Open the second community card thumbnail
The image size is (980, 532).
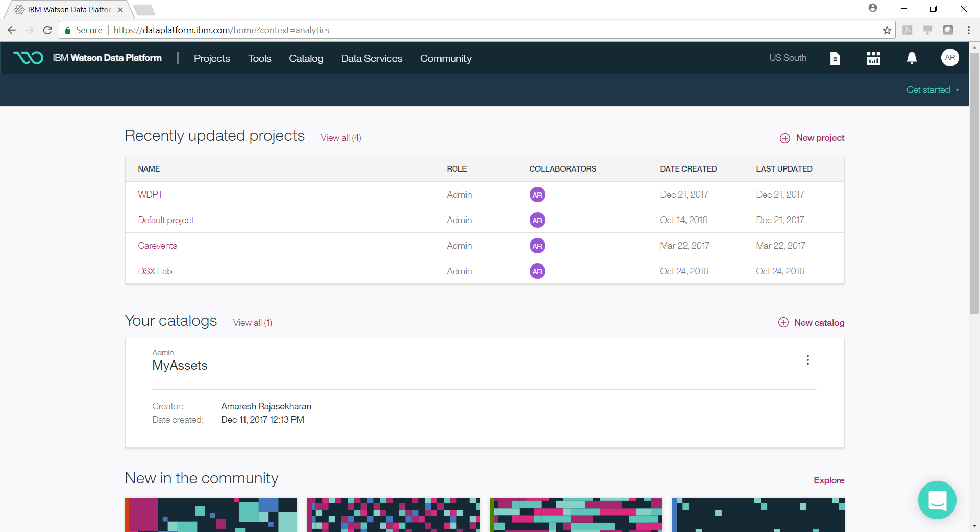pyautogui.click(x=394, y=515)
